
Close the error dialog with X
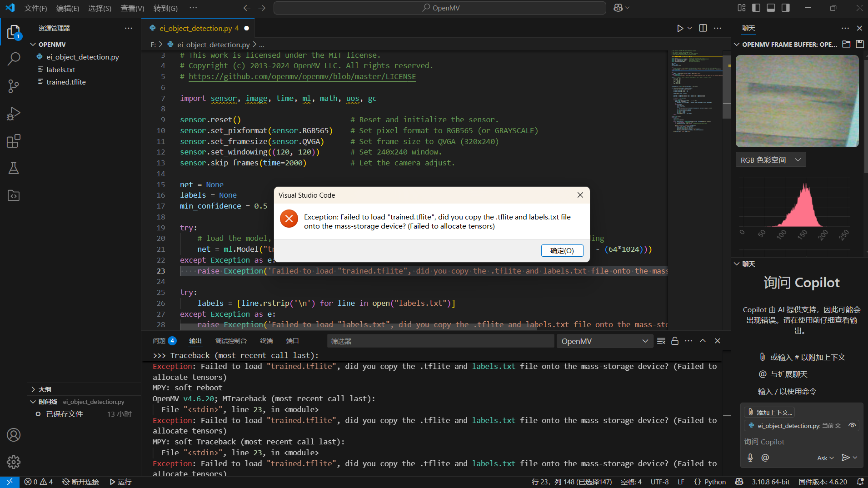[580, 195]
